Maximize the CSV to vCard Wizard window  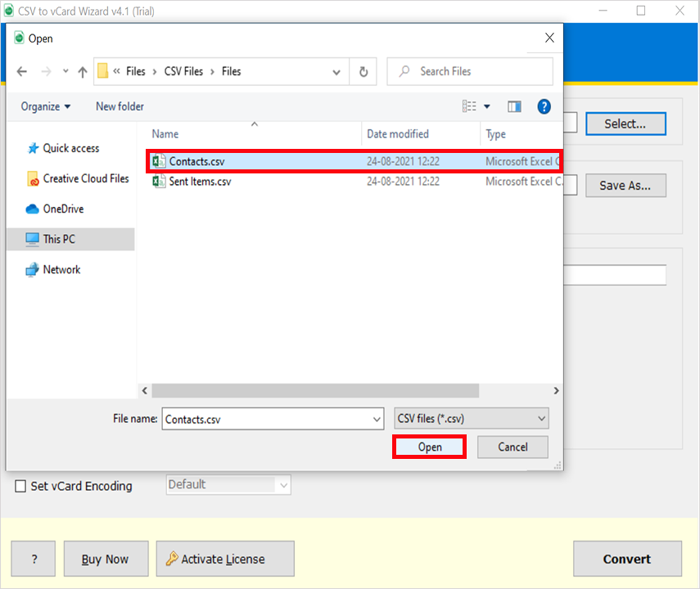tap(640, 11)
